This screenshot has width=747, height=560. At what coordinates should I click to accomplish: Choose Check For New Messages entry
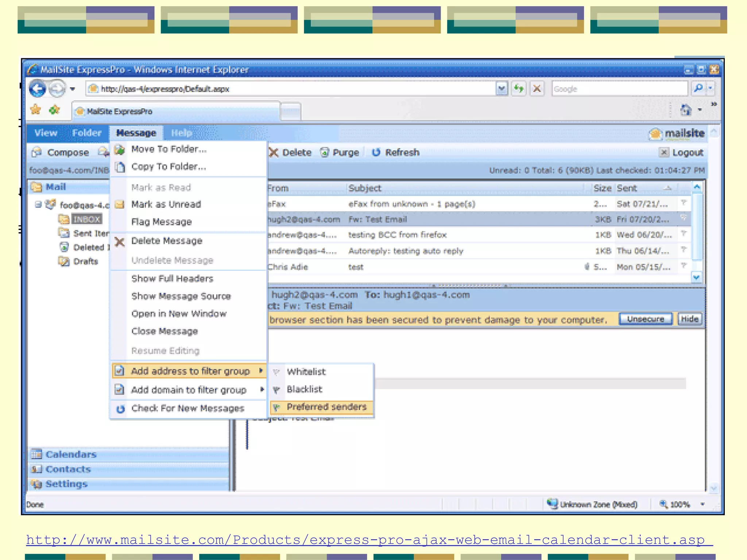[188, 408]
